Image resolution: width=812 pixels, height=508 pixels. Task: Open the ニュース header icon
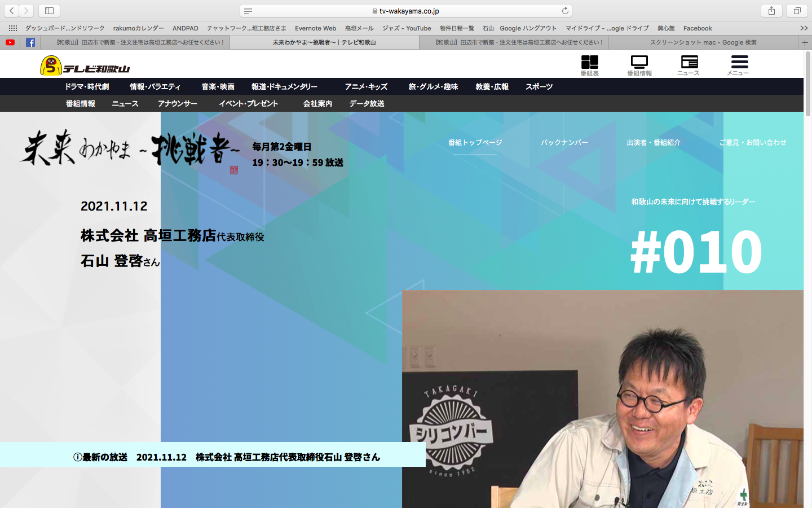689,65
